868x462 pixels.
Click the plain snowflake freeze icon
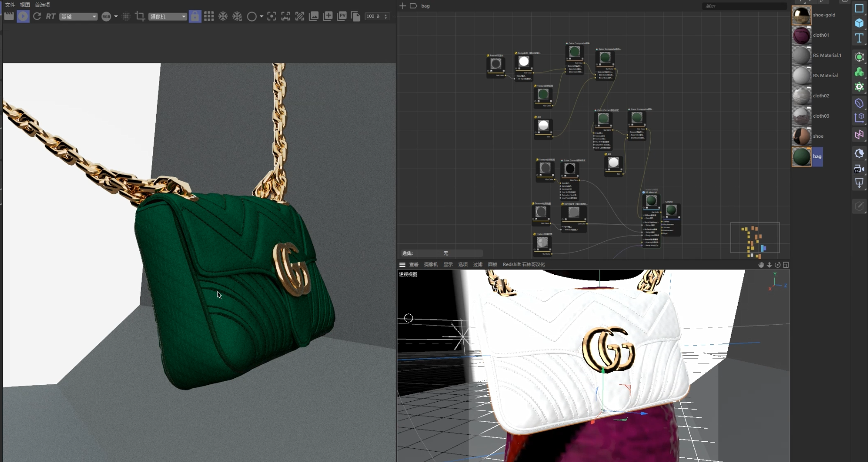coord(223,16)
